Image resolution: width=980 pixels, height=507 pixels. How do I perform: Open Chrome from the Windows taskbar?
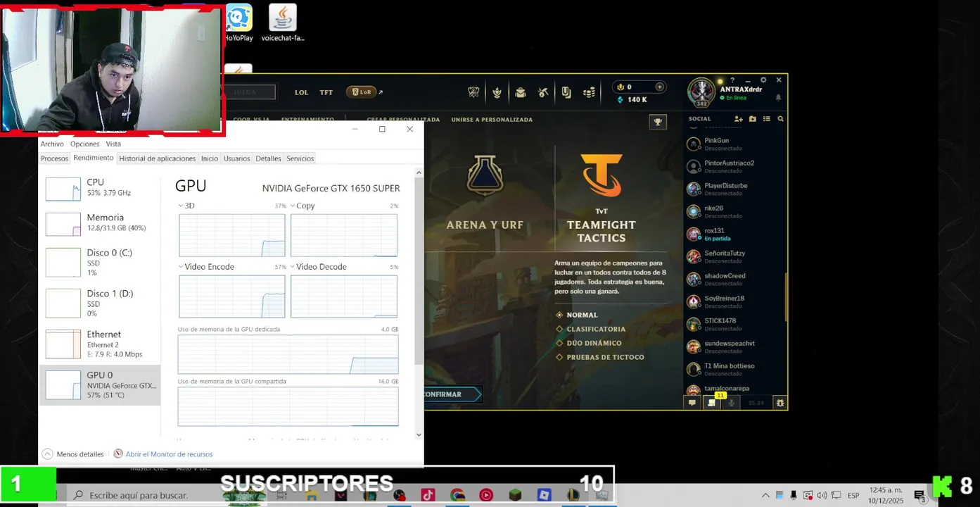(x=457, y=495)
